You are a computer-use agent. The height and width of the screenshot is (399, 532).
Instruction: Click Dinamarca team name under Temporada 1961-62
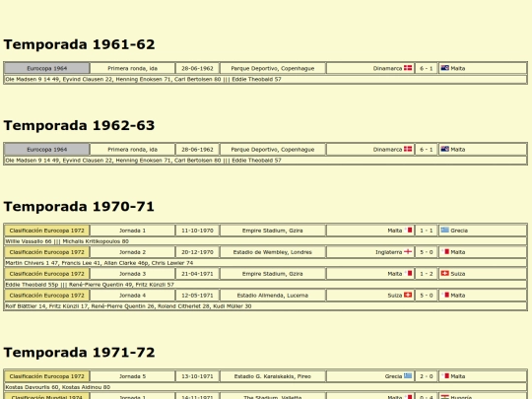point(387,68)
